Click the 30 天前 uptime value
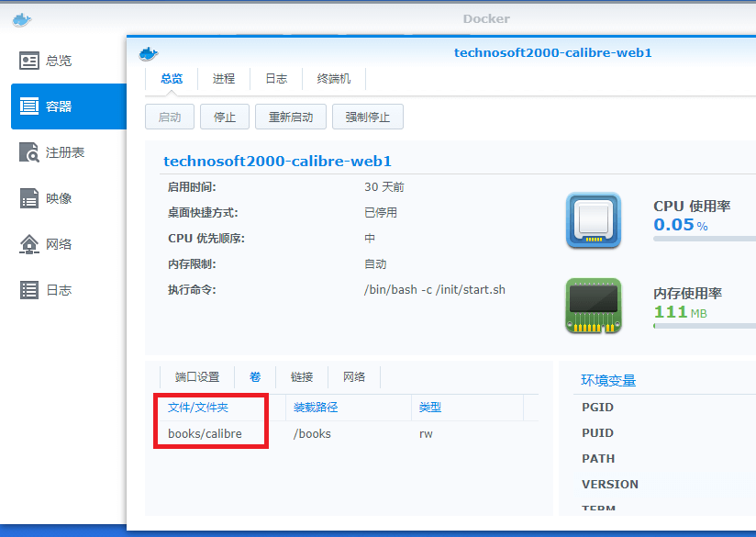756x537 pixels. coord(384,187)
